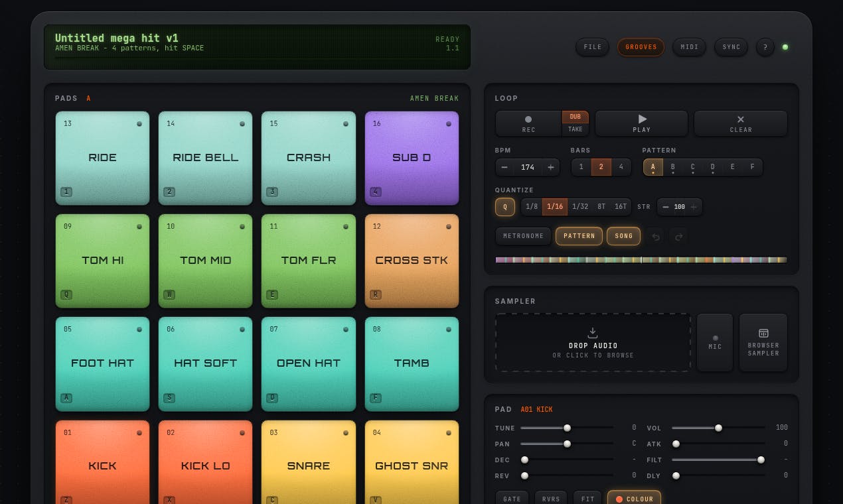The image size is (843, 504).
Task: Set quantize to 1/16
Action: point(555,207)
